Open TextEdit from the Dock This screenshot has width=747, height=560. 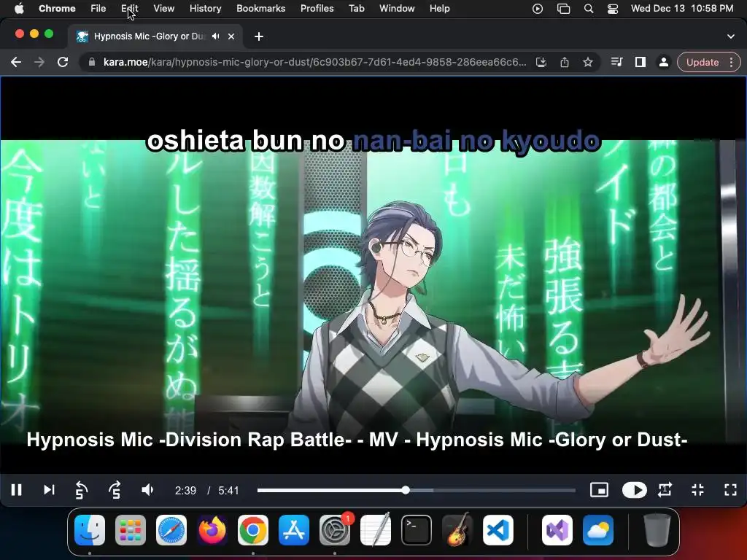pos(376,530)
